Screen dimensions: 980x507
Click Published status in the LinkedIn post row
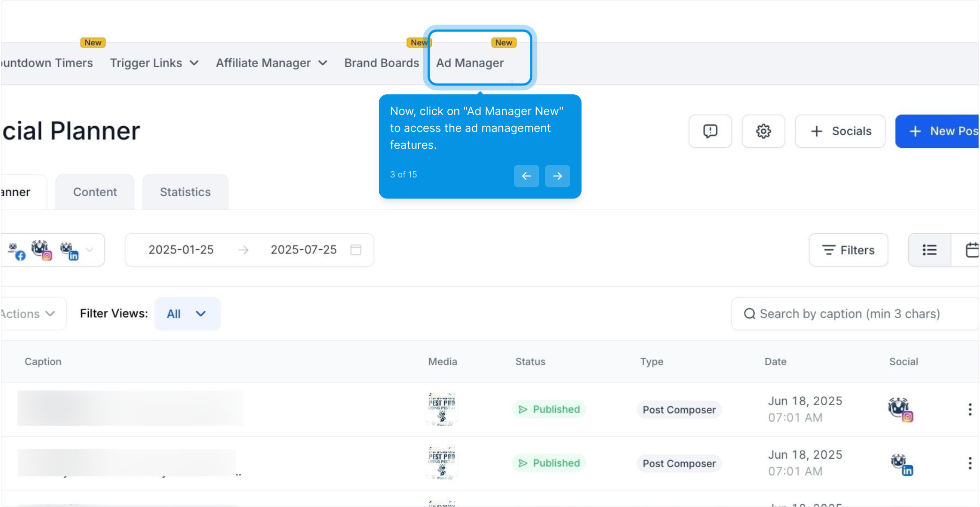[x=549, y=463]
